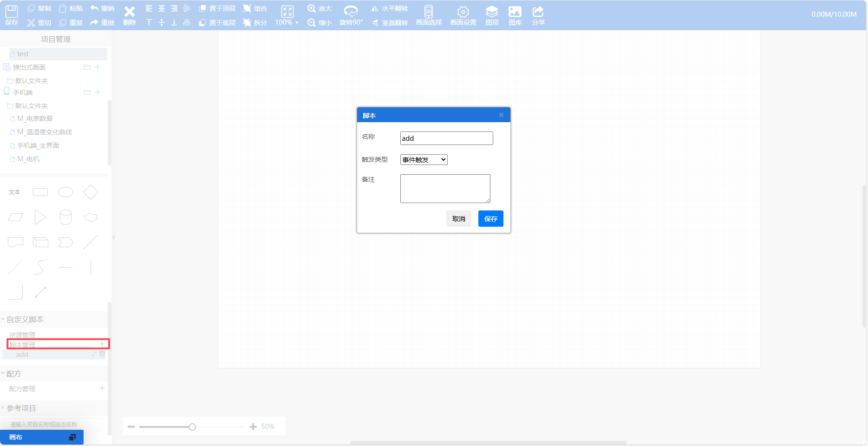This screenshot has width=868, height=446.
Task: Open the 手机端_主界面 page
Action: pyautogui.click(x=38, y=145)
